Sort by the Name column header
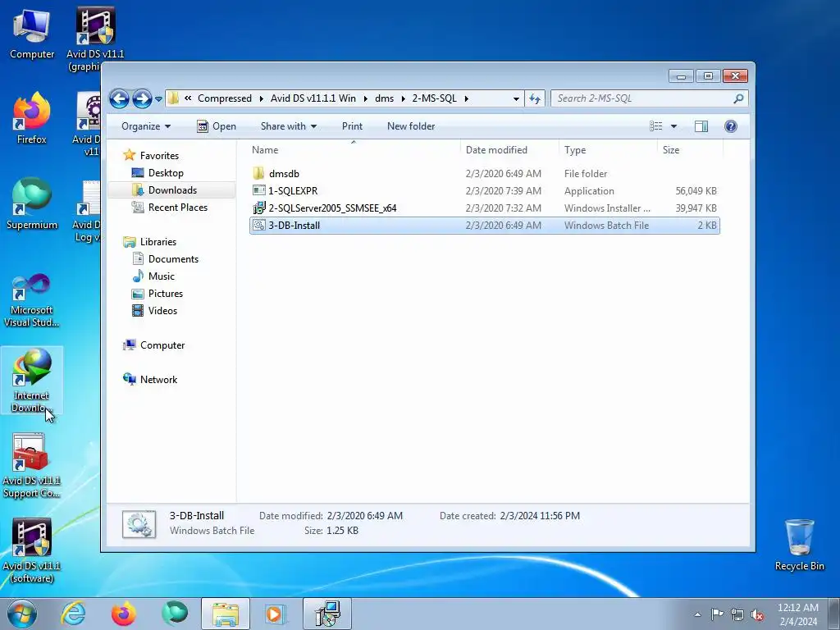840x630 pixels. pos(353,150)
